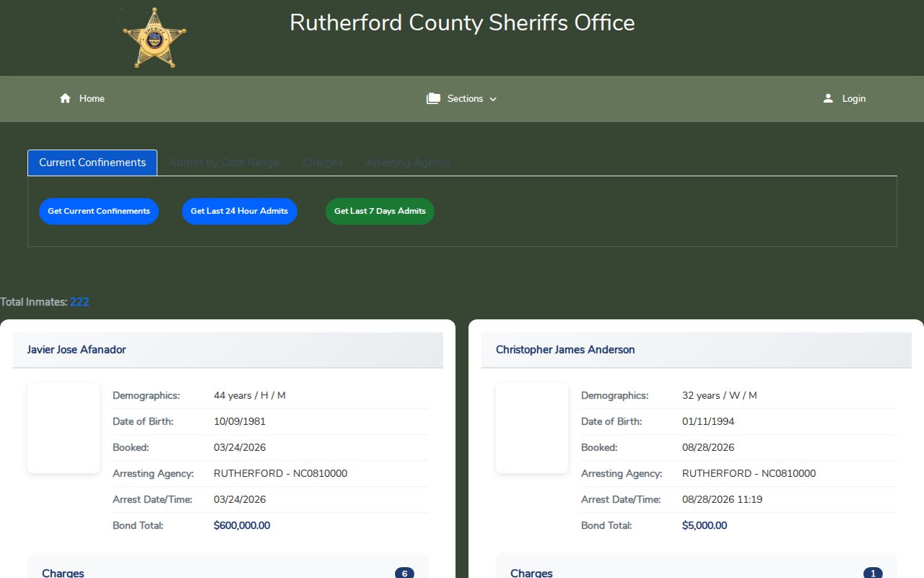
Task: Switch to the Charges tab
Action: pos(323,163)
